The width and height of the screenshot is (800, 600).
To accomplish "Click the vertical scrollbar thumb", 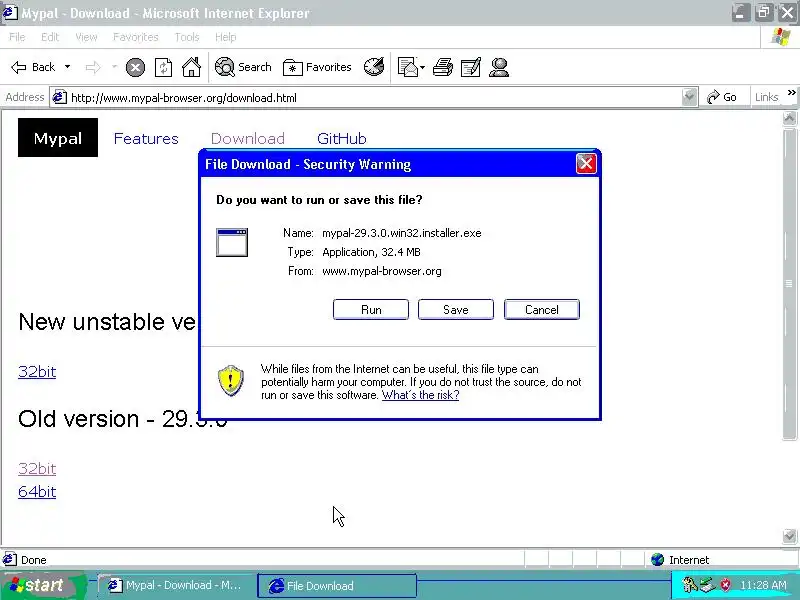I will [x=789, y=283].
